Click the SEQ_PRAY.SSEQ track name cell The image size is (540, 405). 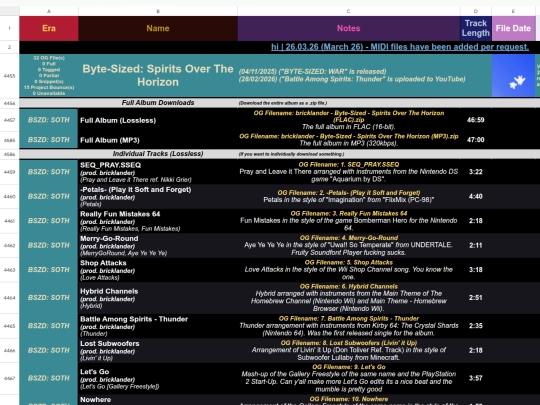(x=158, y=172)
